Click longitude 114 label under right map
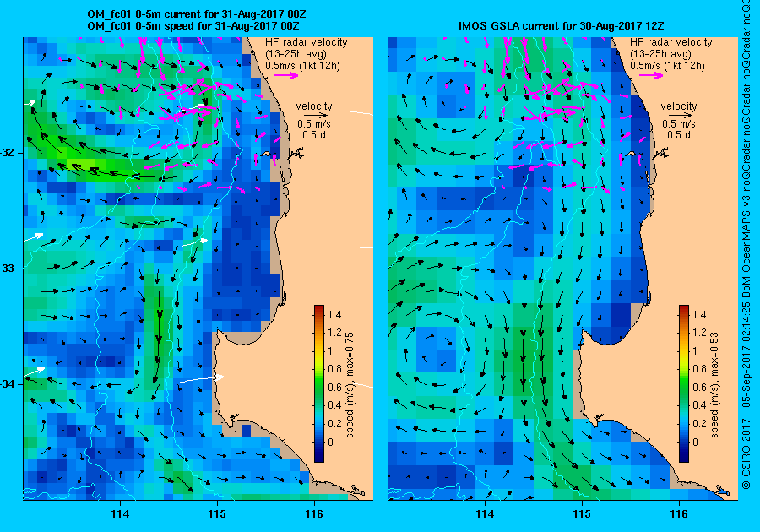760x532 pixels. tap(485, 514)
